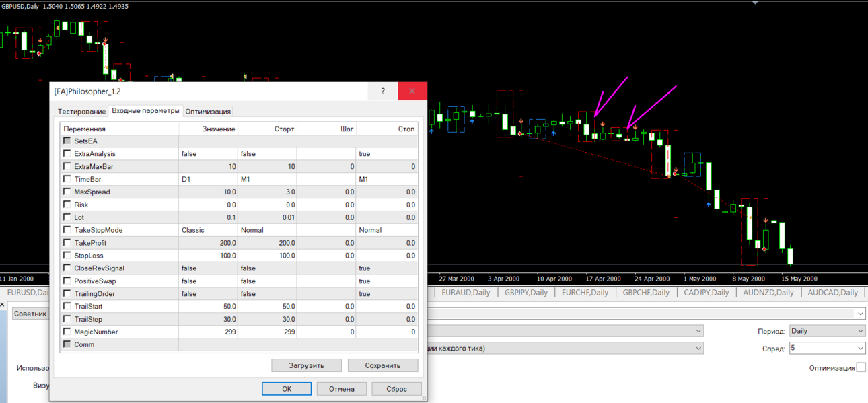Open the Оптимизация tab in the dialog
The image size is (868, 403).
pos(208,112)
